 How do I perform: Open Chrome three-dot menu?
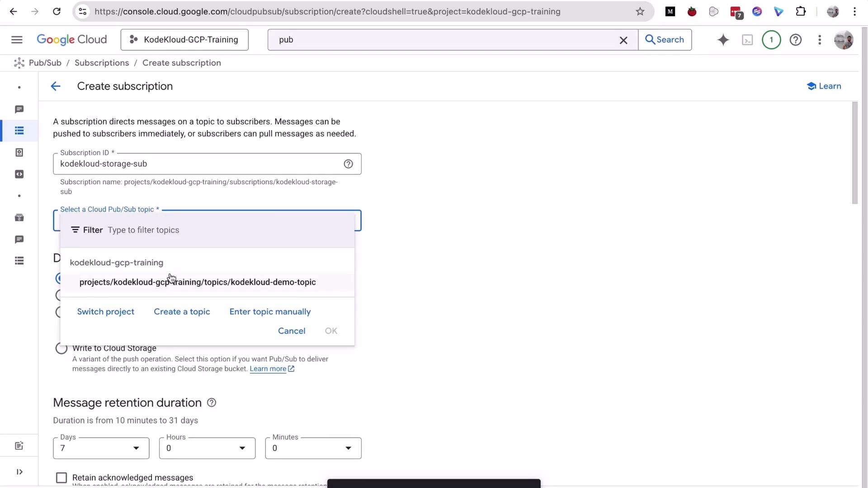click(x=854, y=12)
